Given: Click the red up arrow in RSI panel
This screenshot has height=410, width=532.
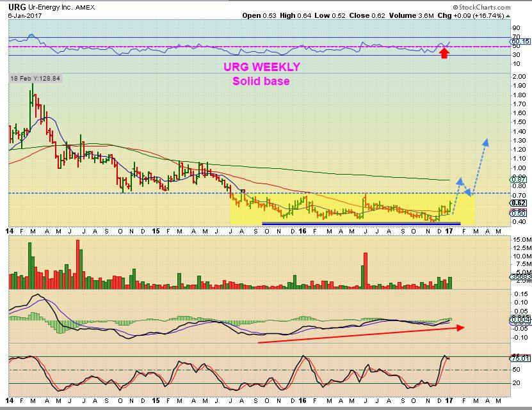Looking at the screenshot, I should [444, 53].
